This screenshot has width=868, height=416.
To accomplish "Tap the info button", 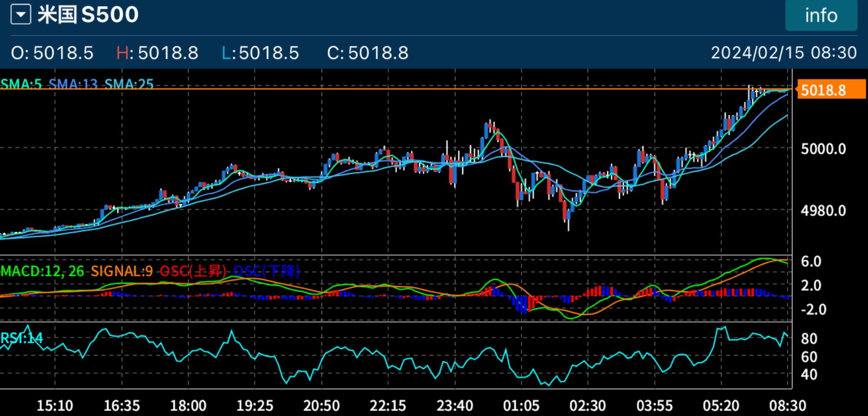I will pyautogui.click(x=821, y=16).
